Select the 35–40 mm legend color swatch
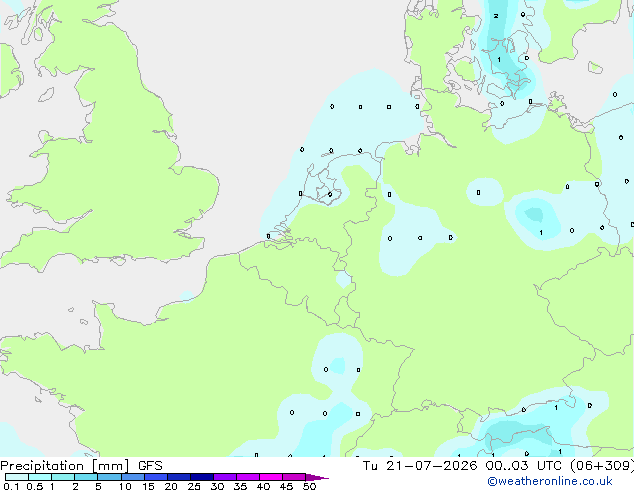The width and height of the screenshot is (634, 490). (247, 477)
